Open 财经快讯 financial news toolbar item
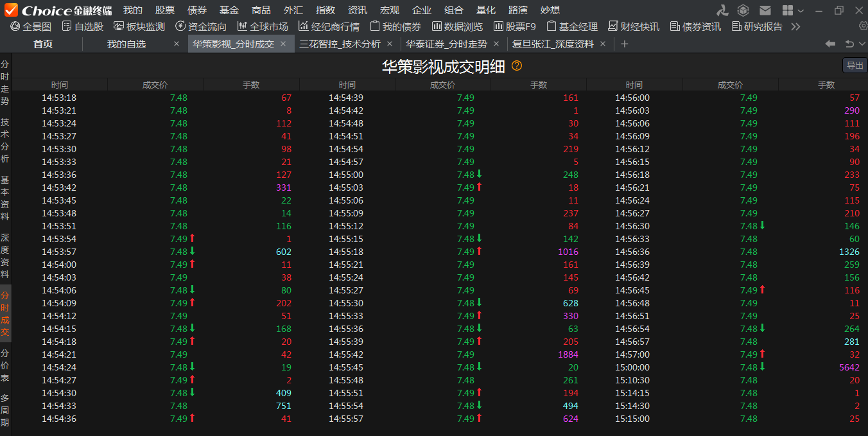The image size is (868, 436). [x=634, y=26]
